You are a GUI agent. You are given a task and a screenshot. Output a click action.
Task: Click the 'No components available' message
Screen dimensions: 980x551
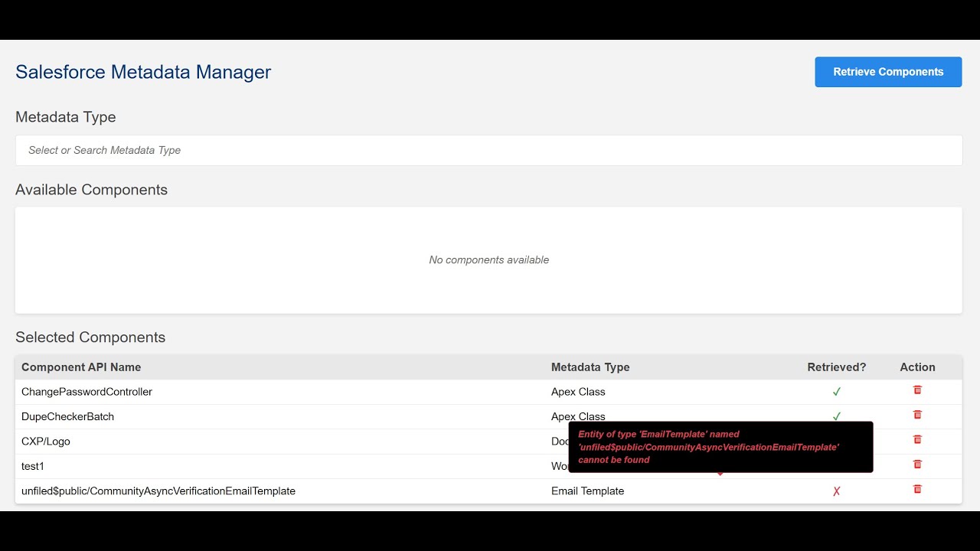pos(488,260)
